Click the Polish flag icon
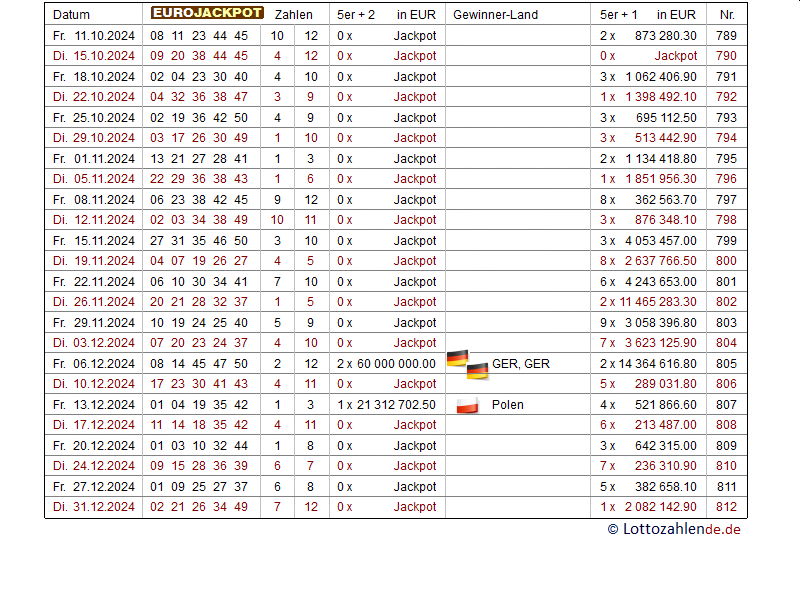800x600 pixels. (x=467, y=405)
